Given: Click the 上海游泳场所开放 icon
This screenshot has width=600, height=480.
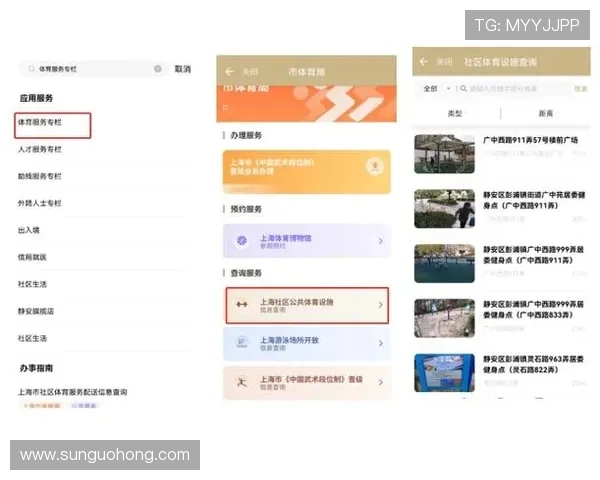Looking at the screenshot, I should coord(242,342).
